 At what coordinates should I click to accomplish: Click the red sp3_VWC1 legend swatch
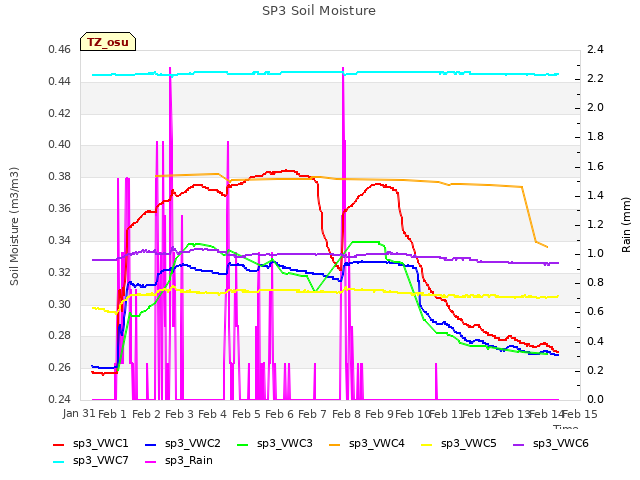(59, 444)
